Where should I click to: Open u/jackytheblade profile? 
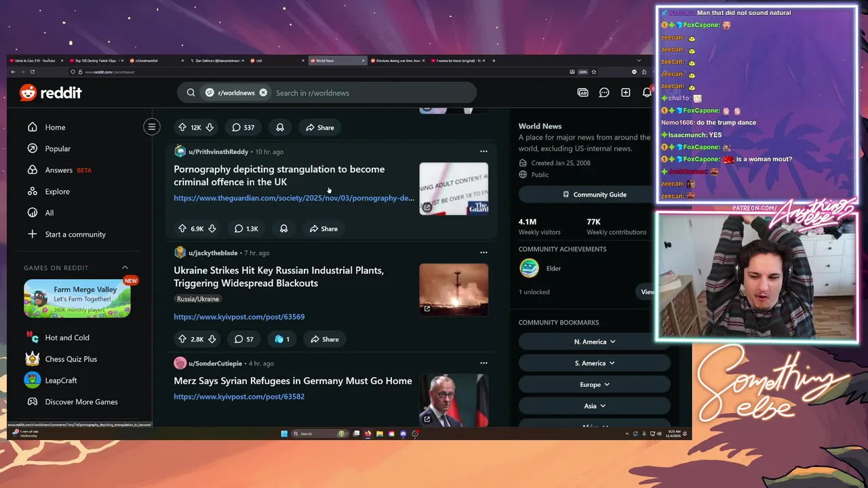click(213, 253)
